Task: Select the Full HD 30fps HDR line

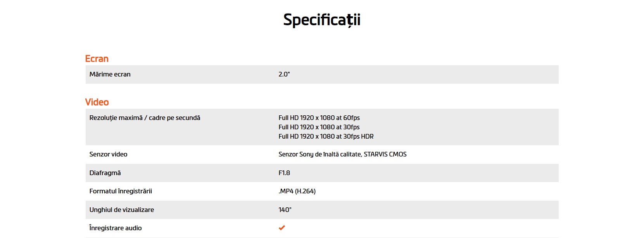Action: (326, 136)
